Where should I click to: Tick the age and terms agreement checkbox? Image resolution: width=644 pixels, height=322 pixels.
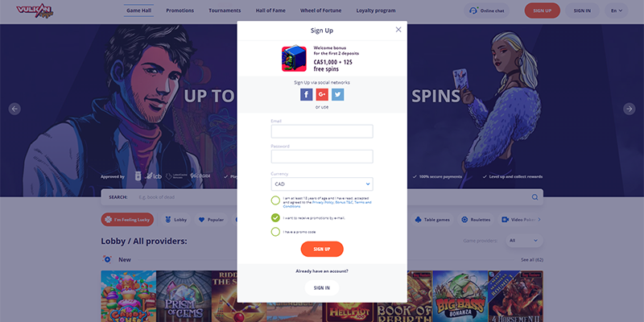click(x=275, y=200)
